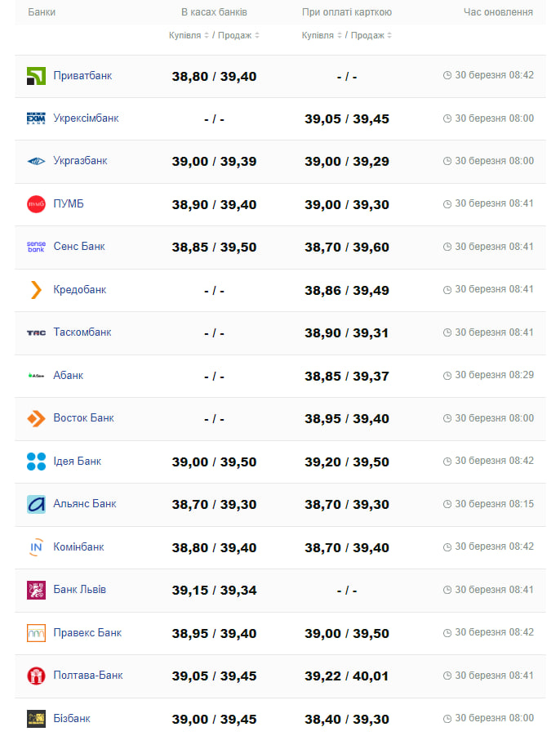
Task: Click the clock icon in Приватбанк row
Action: coord(447,75)
